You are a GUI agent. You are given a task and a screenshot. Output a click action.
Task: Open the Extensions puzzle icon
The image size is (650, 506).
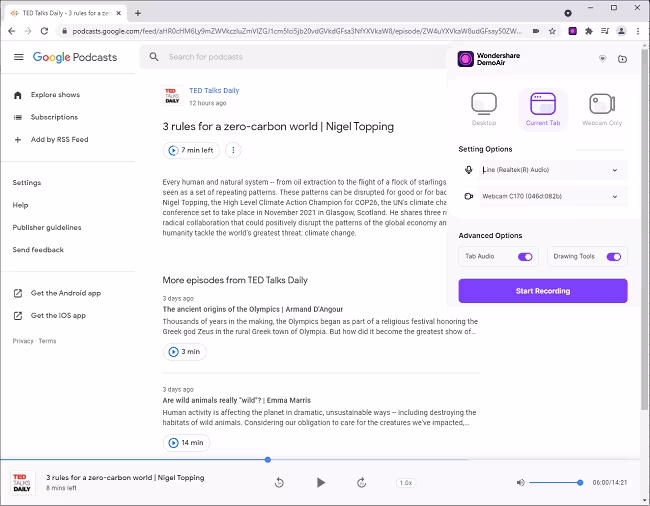589,31
